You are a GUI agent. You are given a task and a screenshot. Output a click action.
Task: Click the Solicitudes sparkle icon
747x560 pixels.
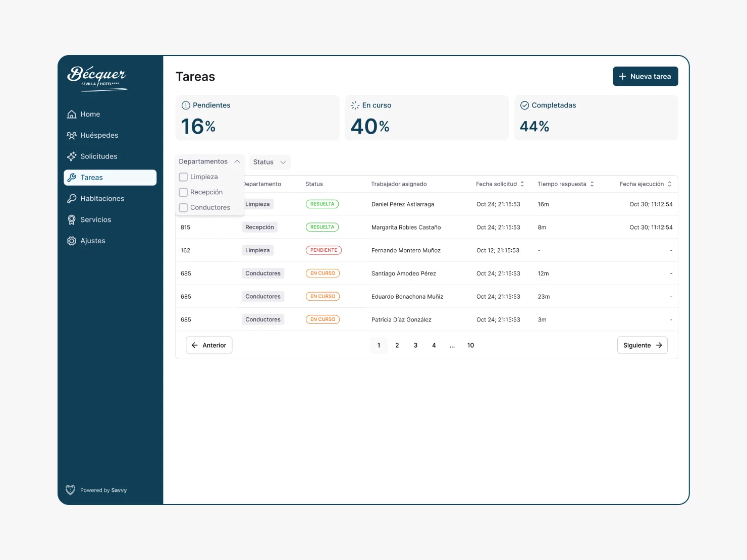point(71,156)
